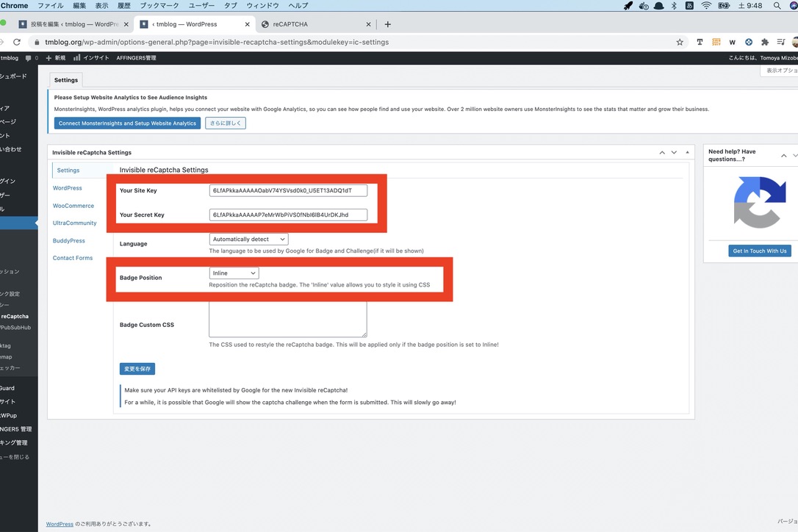798x532 pixels.
Task: Open the 表示 menu
Action: [102, 6]
